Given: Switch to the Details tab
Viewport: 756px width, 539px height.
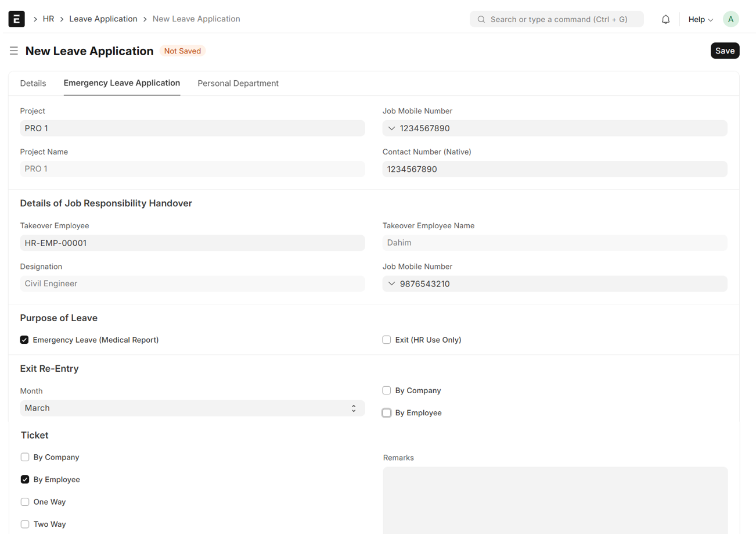Looking at the screenshot, I should tap(33, 84).
